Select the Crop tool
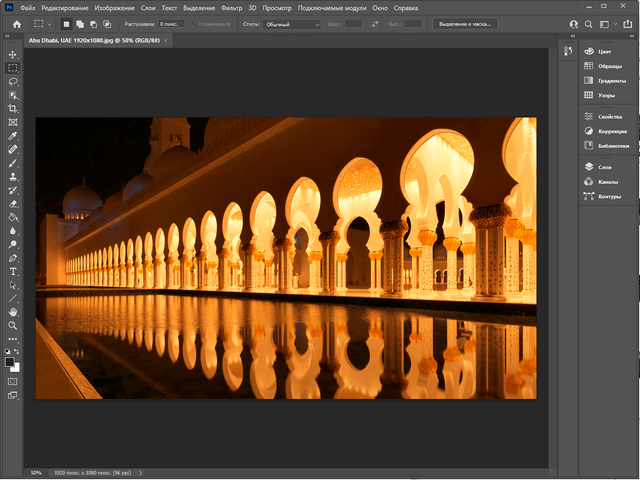The image size is (640, 480). [13, 108]
